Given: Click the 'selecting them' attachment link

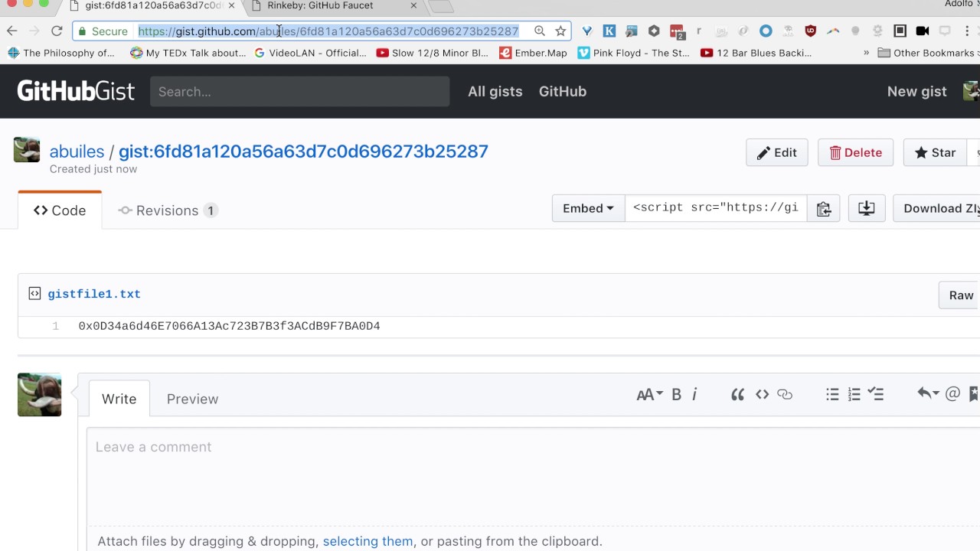Looking at the screenshot, I should coord(367,541).
